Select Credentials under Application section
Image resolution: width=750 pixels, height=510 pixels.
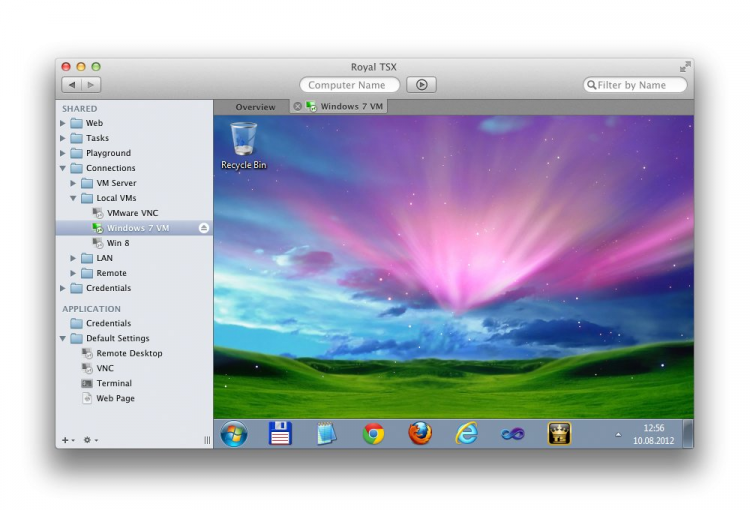click(x=108, y=323)
